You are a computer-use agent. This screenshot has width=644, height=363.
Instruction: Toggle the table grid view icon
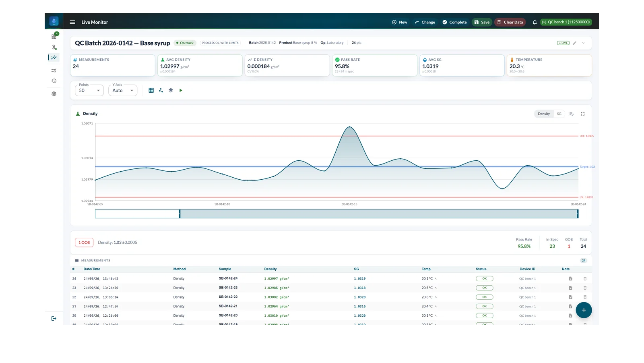pos(151,91)
